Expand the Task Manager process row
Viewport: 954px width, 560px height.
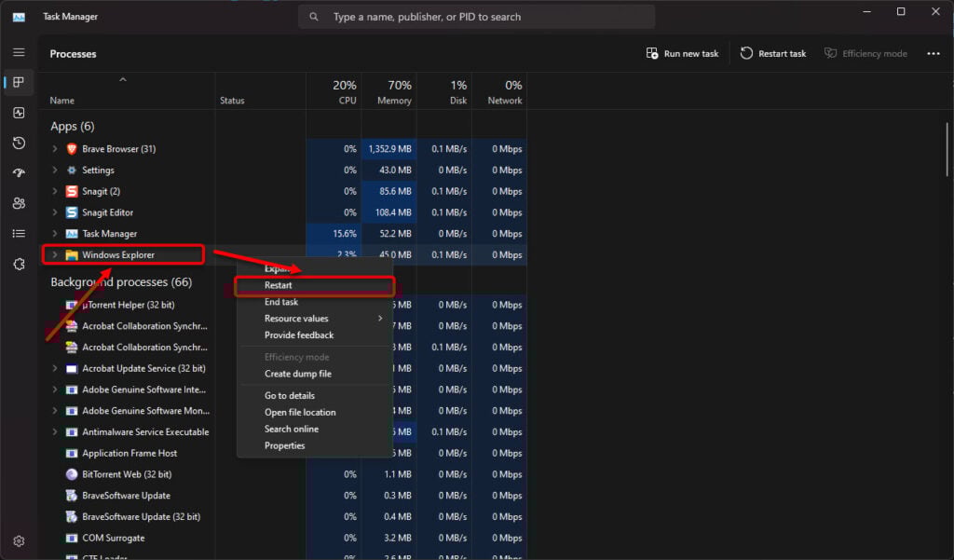pyautogui.click(x=55, y=234)
